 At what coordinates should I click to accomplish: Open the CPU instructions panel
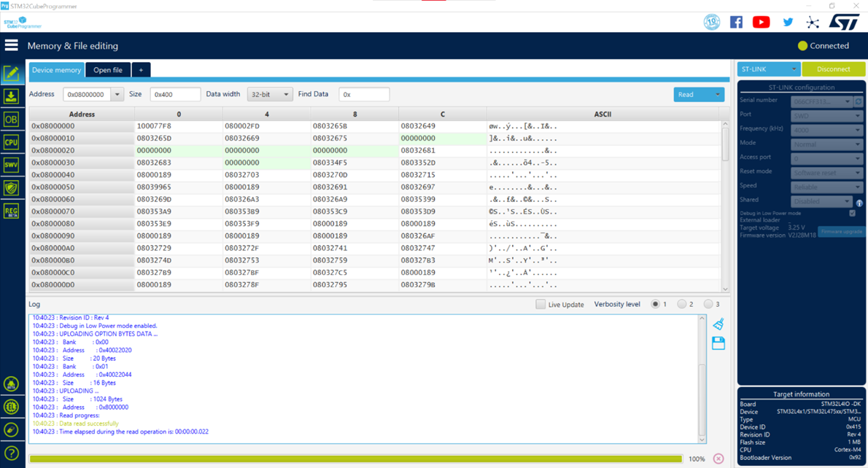pyautogui.click(x=11, y=142)
